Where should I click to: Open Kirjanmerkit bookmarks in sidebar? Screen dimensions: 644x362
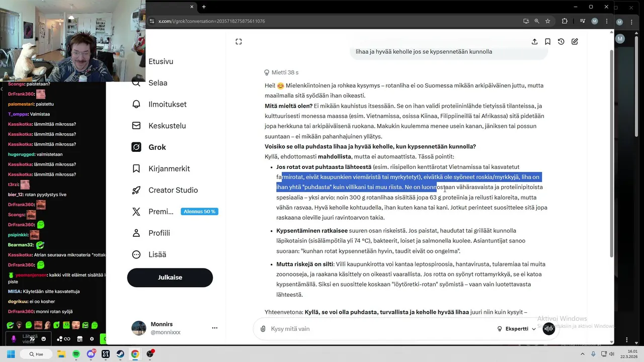(160, 168)
